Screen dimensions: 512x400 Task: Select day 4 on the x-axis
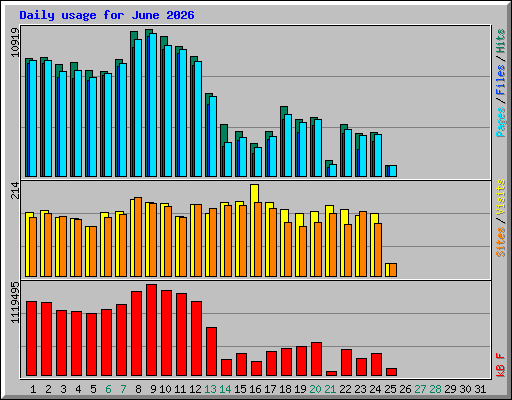(78, 389)
